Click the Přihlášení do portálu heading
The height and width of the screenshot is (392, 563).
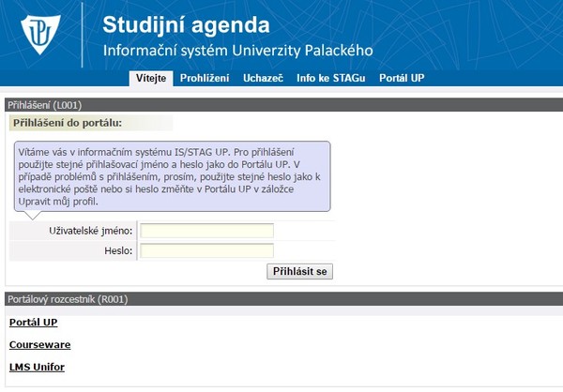(67, 122)
